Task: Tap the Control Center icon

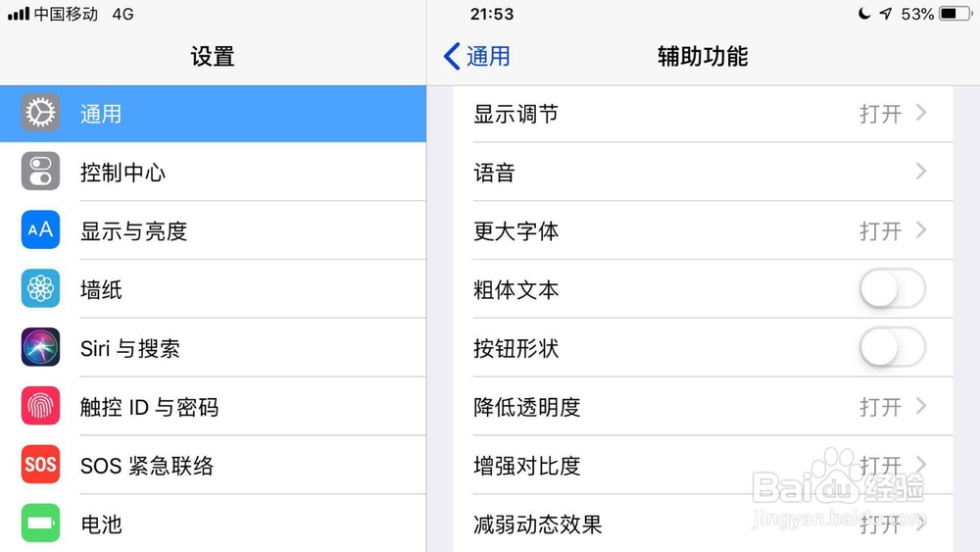Action: (x=40, y=173)
